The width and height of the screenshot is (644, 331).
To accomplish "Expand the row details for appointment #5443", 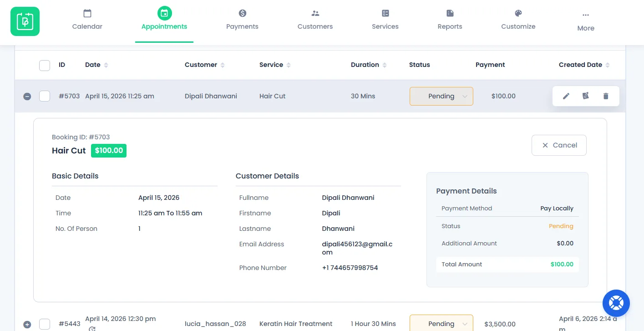I will coord(27,325).
